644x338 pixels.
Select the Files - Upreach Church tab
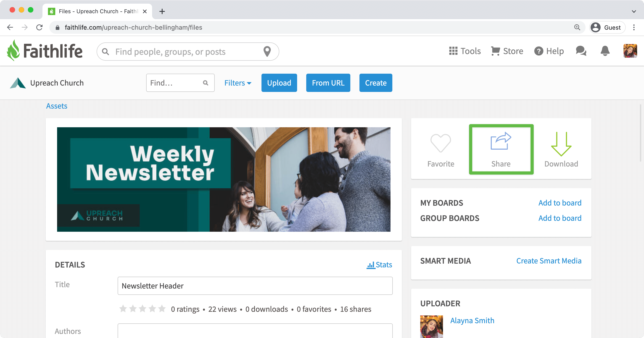97,11
